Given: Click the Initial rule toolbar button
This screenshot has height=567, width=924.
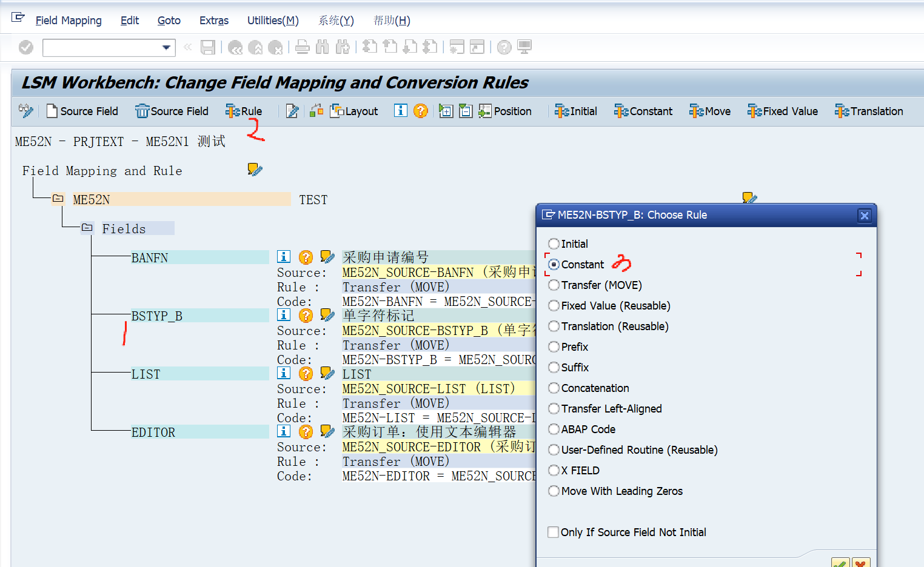Looking at the screenshot, I should [x=576, y=111].
